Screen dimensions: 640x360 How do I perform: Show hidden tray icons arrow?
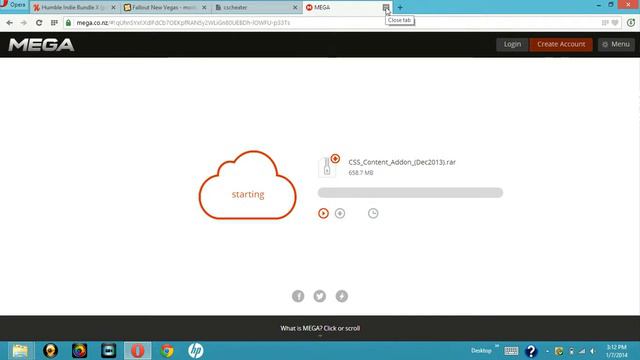[x=547, y=351]
